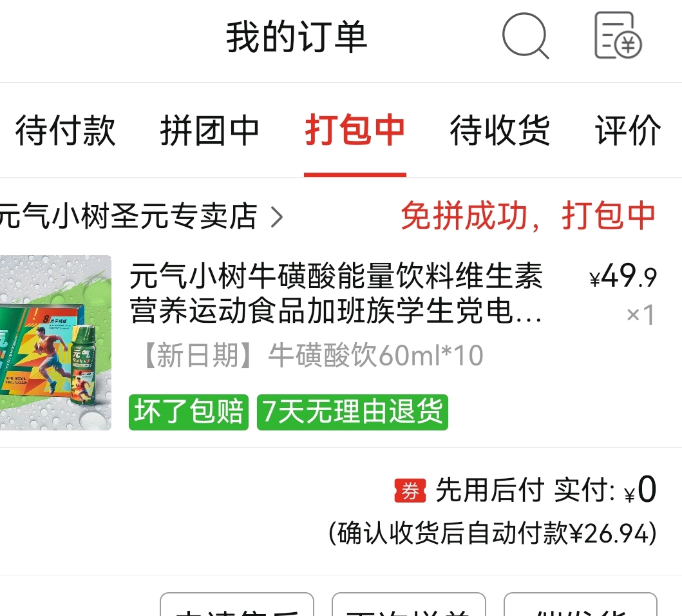Viewport: 682px width, 616px height.
Task: Tap the search magnifier icon
Action: click(526, 35)
